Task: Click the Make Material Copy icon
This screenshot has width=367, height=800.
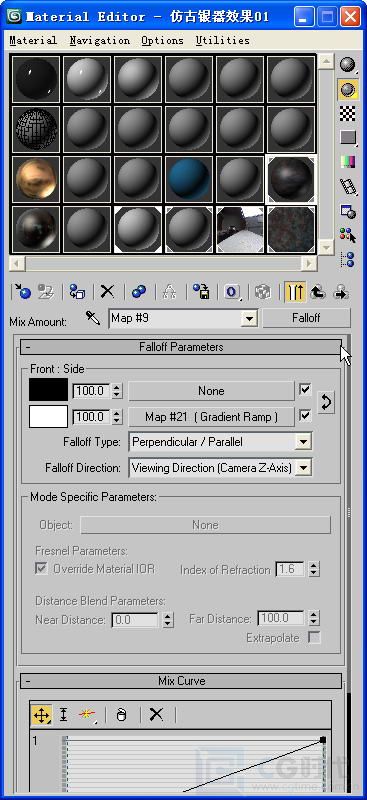Action: point(138,292)
